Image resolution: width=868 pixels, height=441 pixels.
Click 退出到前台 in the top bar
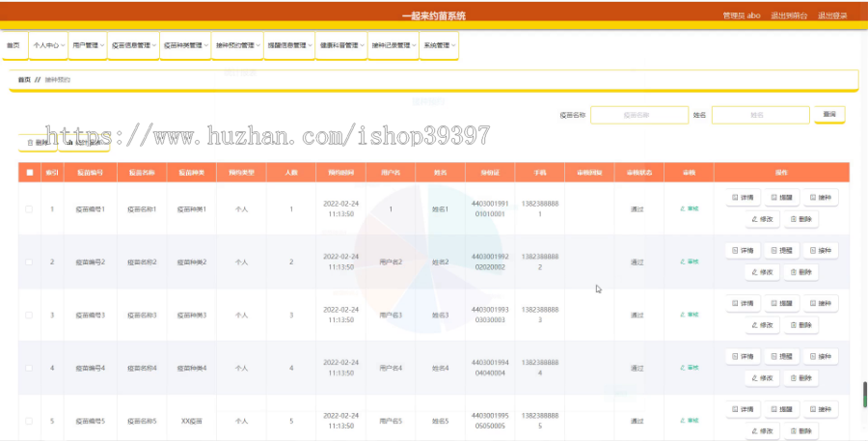coord(789,15)
